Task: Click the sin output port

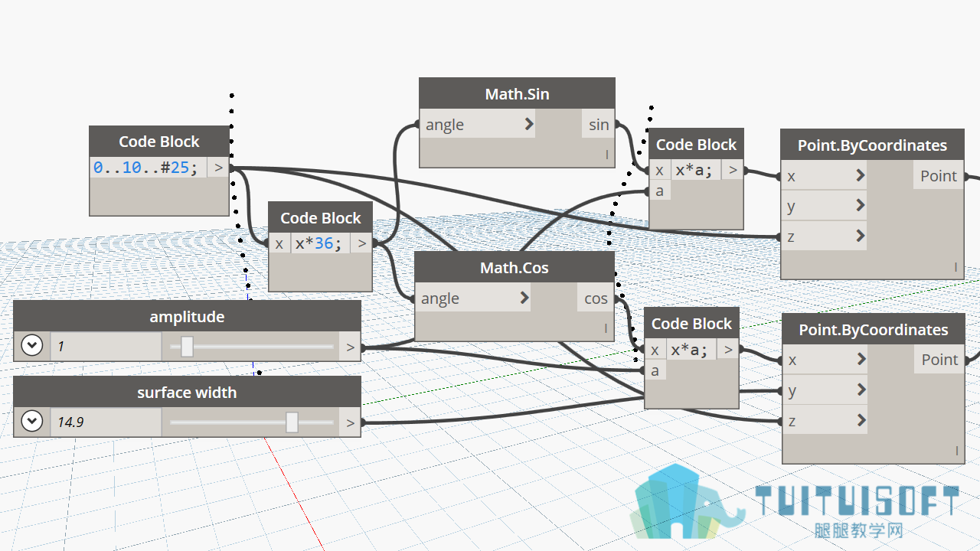Action: (599, 125)
